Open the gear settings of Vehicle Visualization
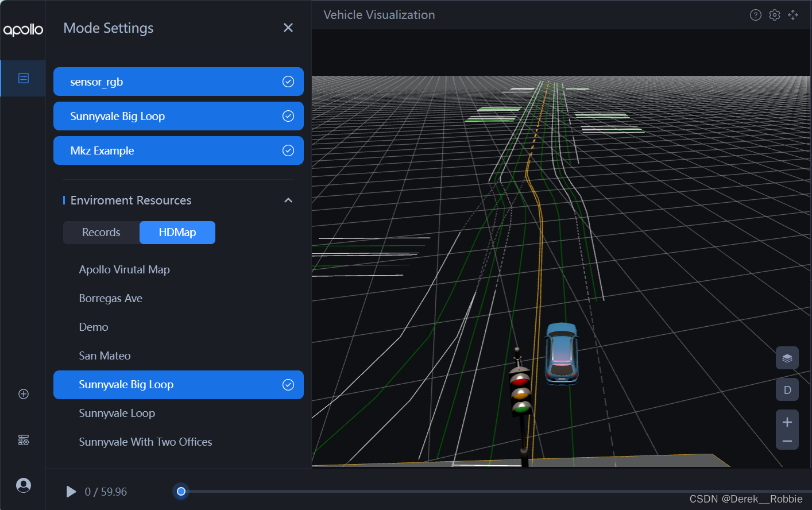 point(775,15)
